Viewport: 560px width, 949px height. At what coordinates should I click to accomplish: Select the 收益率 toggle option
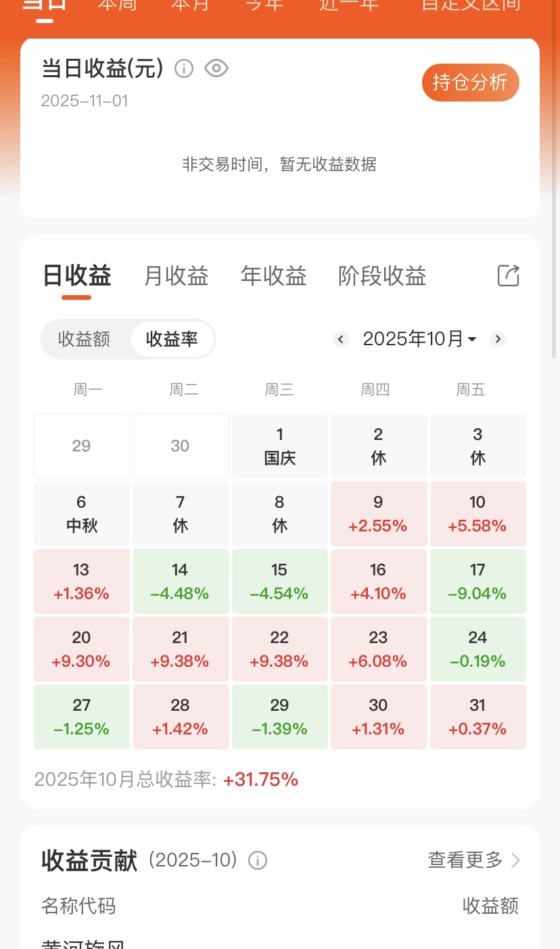point(172,339)
